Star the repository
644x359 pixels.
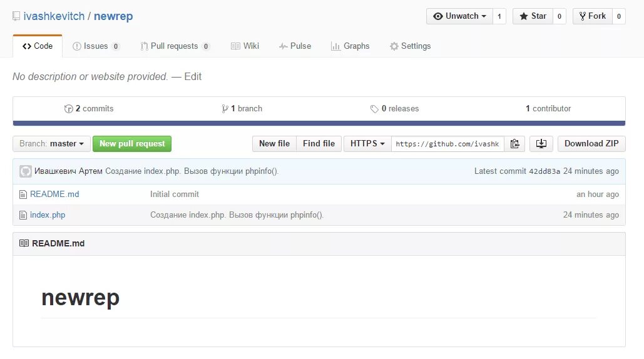[533, 16]
